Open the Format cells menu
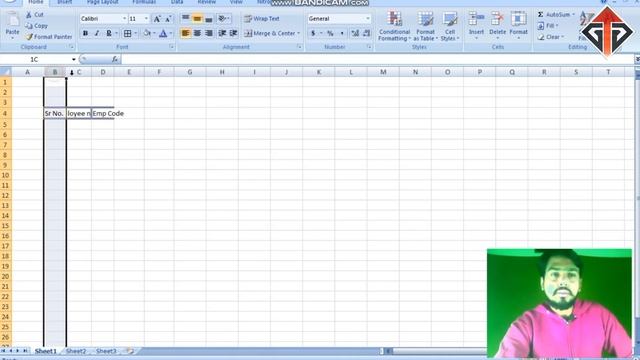This screenshot has width=640, height=360. click(x=518, y=25)
